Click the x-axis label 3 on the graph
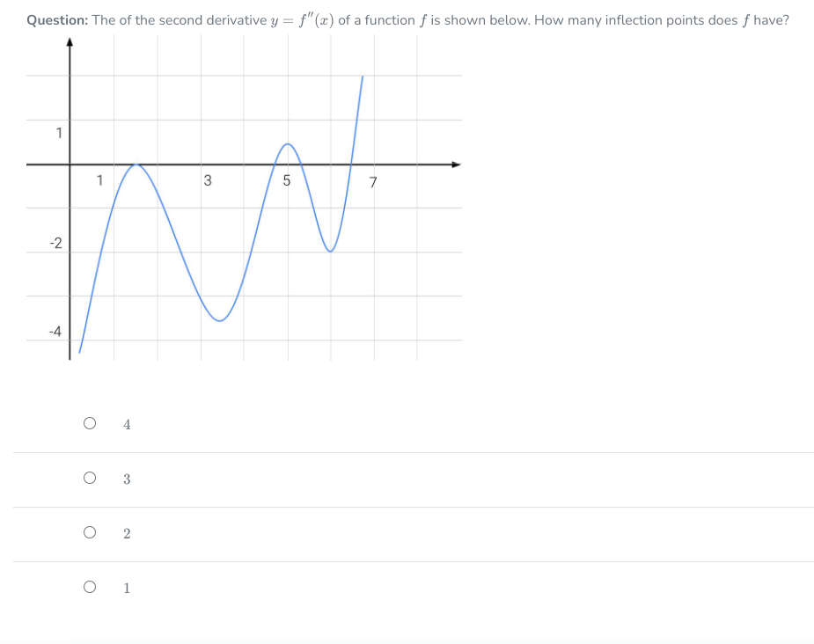This screenshot has height=644, width=814. 209,180
